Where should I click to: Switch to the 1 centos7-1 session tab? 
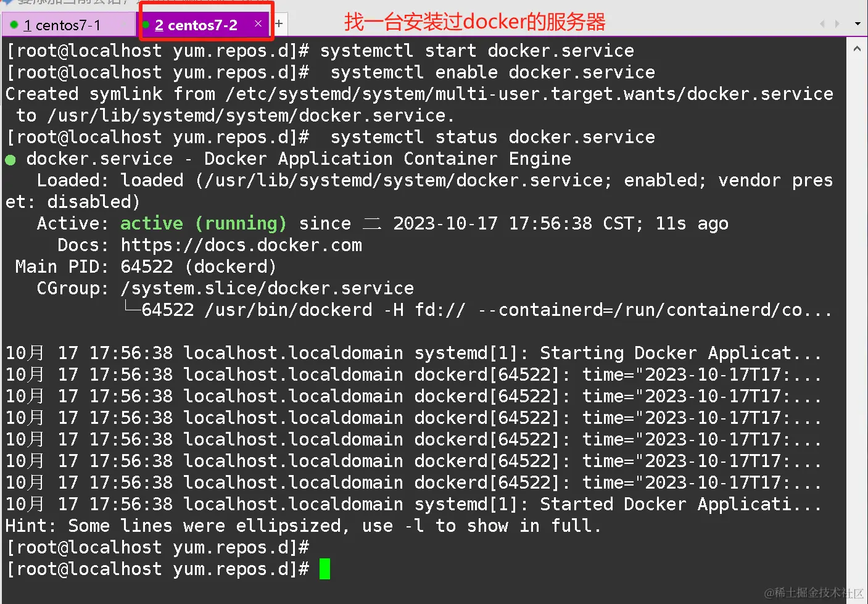[x=68, y=25]
